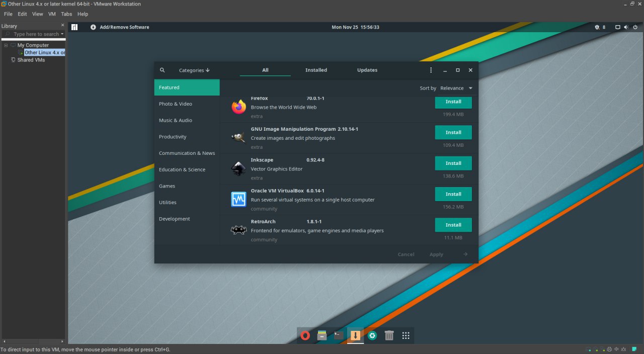Click the Cancel button
644x354 pixels.
[x=406, y=254]
